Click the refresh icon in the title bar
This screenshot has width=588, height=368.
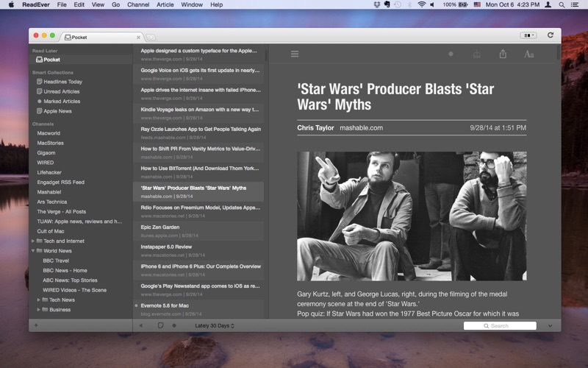550,35
